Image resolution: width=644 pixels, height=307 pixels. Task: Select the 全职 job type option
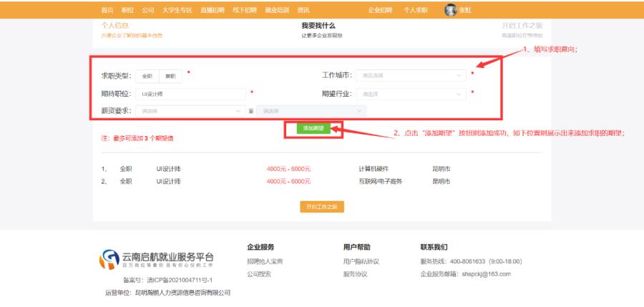(x=147, y=76)
